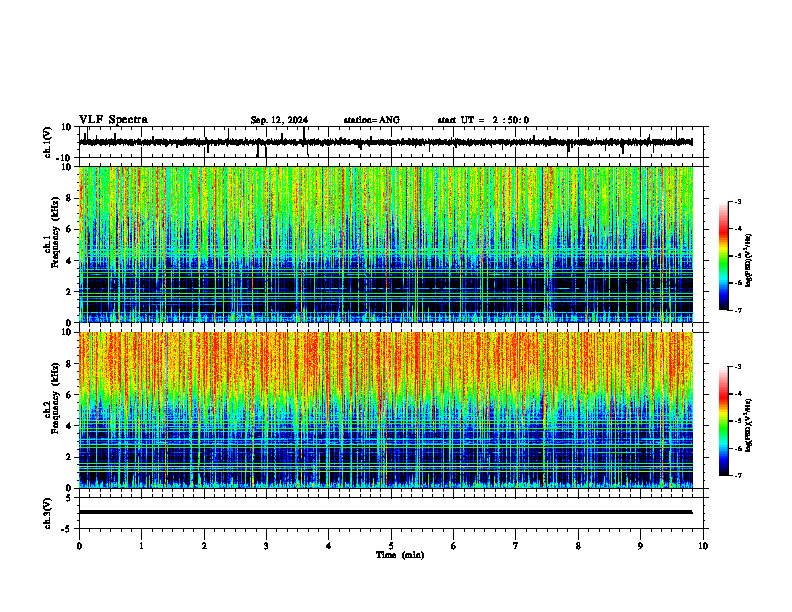
Task: Click time axis tick label "5"
Action: (391, 546)
